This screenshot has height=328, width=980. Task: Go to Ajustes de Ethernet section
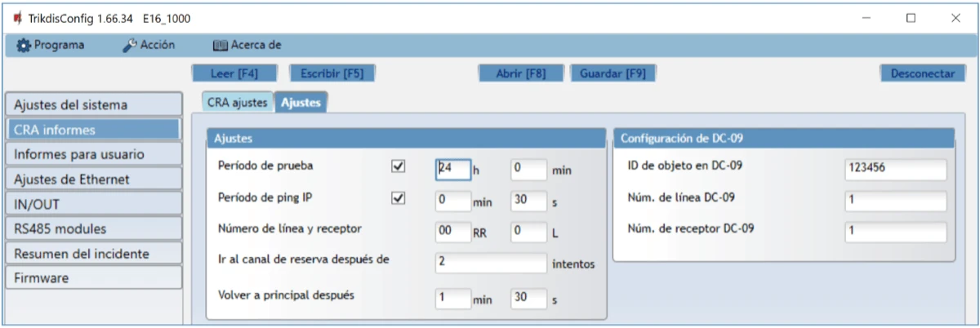click(x=91, y=179)
